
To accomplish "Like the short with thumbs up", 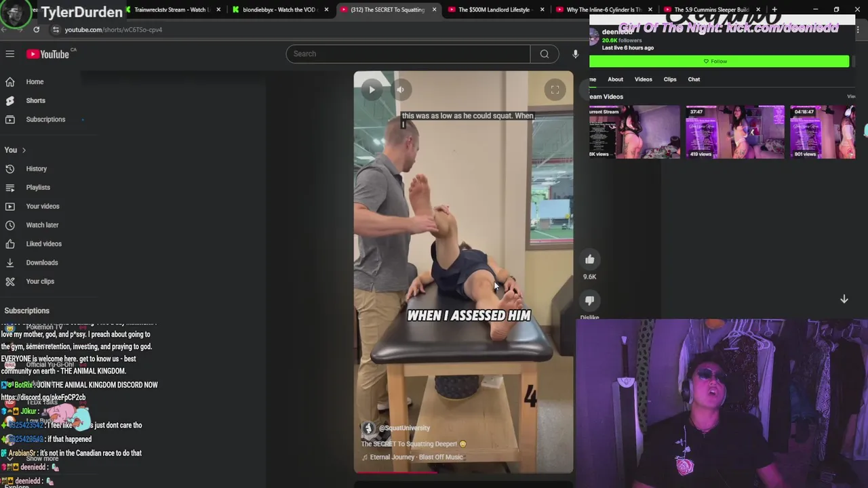I will (589, 259).
